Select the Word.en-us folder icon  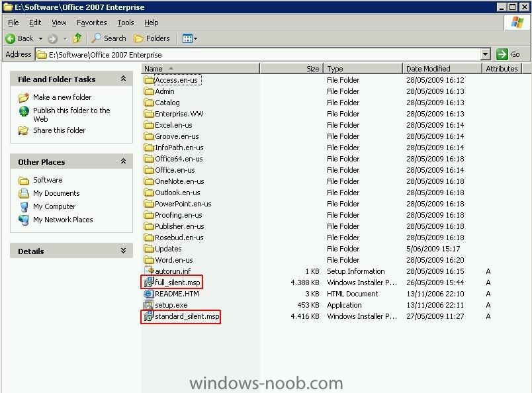coord(149,260)
